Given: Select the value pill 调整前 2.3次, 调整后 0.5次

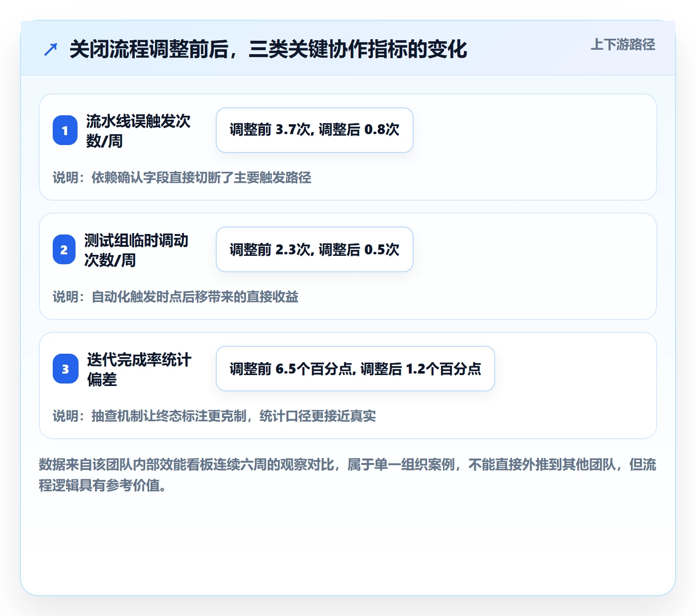Looking at the screenshot, I should point(315,249).
